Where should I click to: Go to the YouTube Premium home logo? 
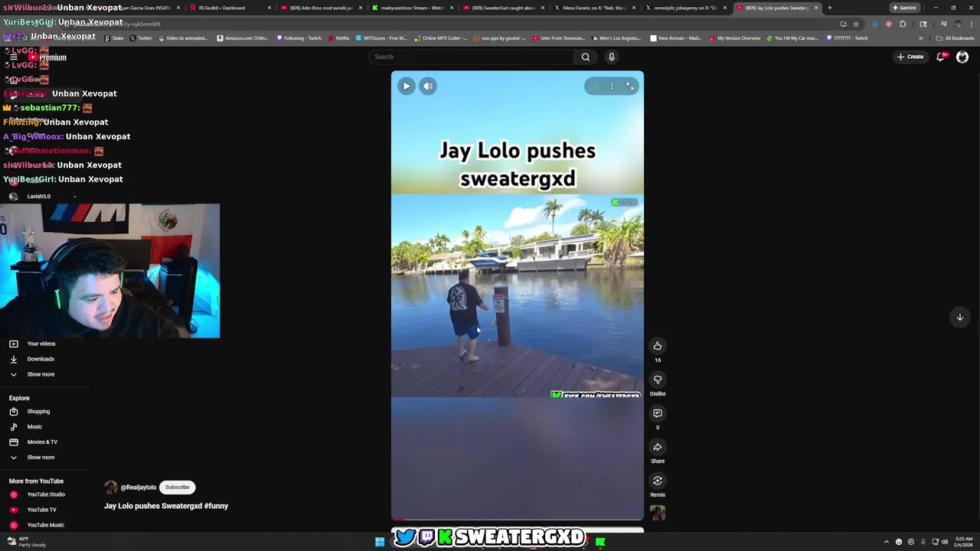[x=47, y=57]
